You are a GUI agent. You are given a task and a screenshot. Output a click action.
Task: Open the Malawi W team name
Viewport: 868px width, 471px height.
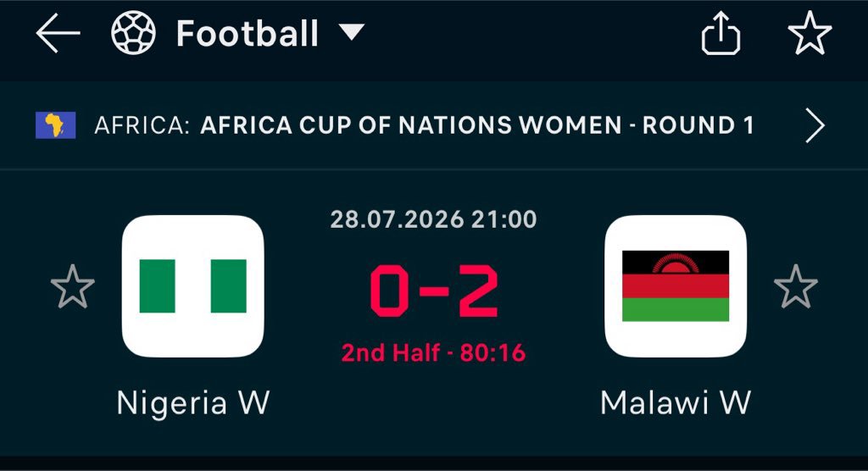pyautogui.click(x=676, y=403)
